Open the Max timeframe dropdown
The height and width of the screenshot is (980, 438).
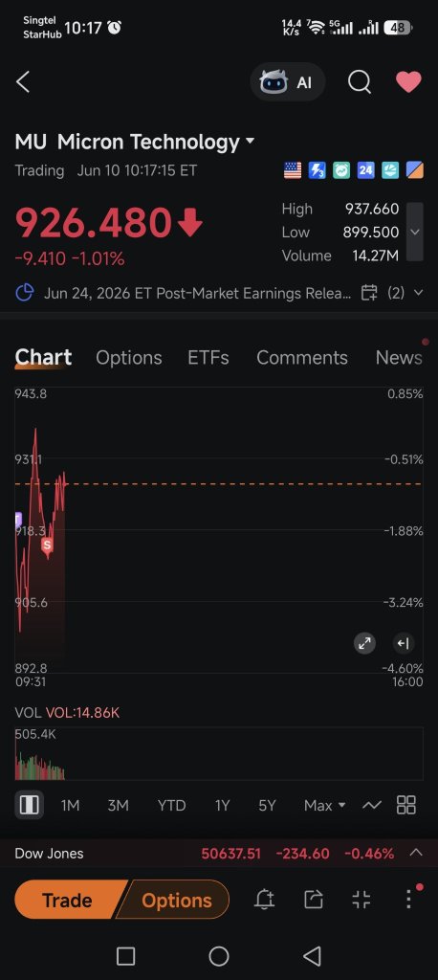(324, 806)
